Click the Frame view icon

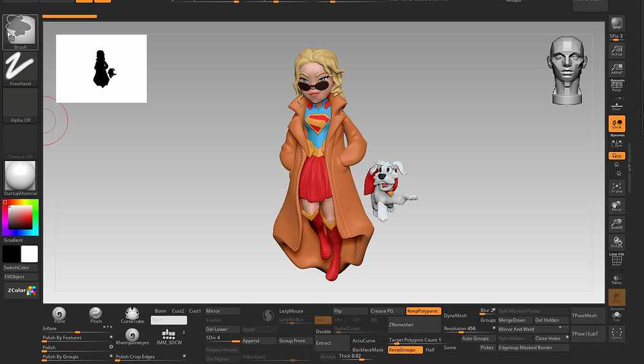tap(616, 187)
